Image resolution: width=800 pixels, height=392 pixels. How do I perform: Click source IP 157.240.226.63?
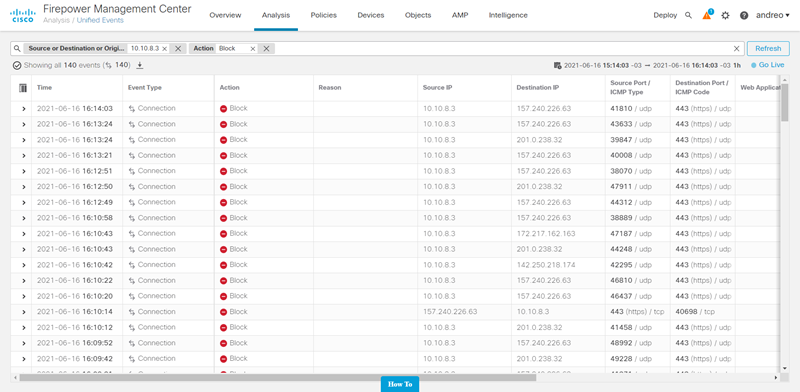(x=450, y=312)
